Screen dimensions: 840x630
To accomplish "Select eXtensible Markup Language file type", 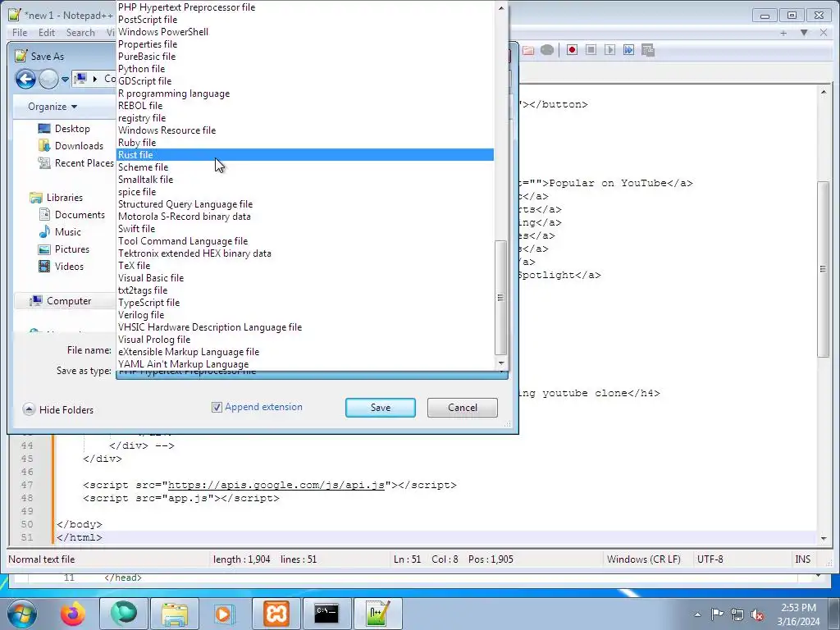I will point(305,352).
